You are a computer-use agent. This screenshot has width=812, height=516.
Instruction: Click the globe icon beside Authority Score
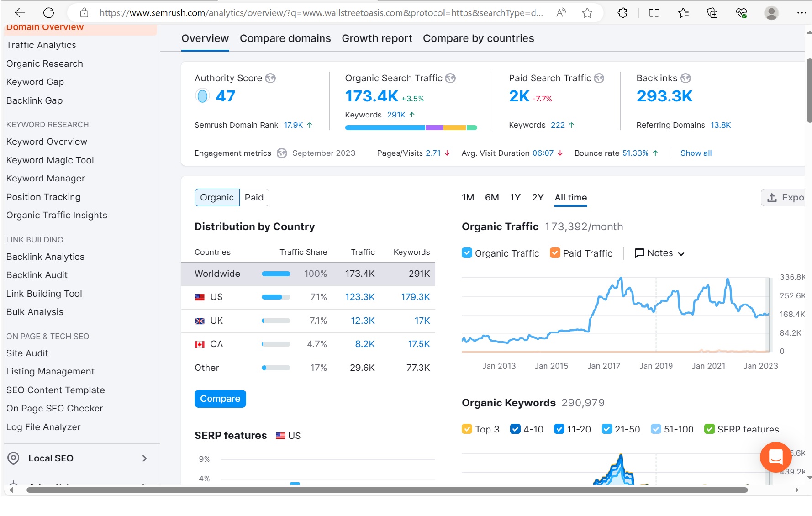[x=271, y=78]
